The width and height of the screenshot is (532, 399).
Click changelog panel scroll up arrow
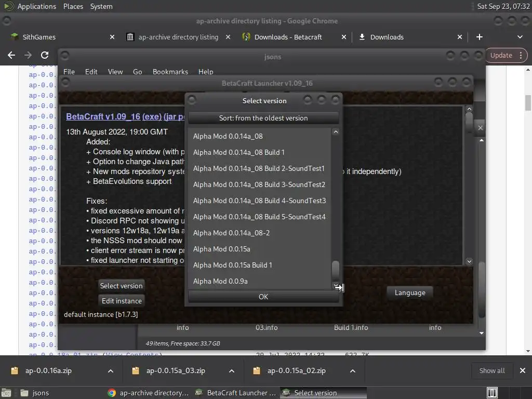coord(469,109)
